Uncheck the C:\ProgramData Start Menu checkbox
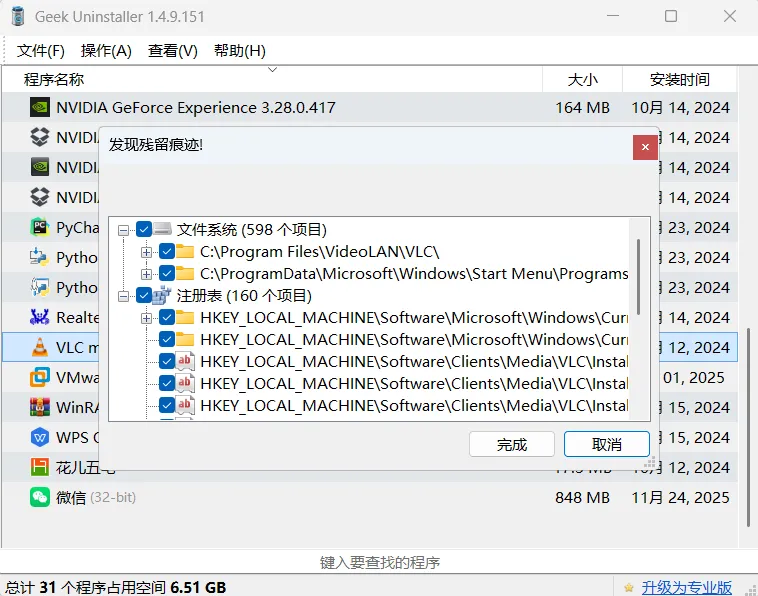This screenshot has width=758, height=596. [x=167, y=273]
